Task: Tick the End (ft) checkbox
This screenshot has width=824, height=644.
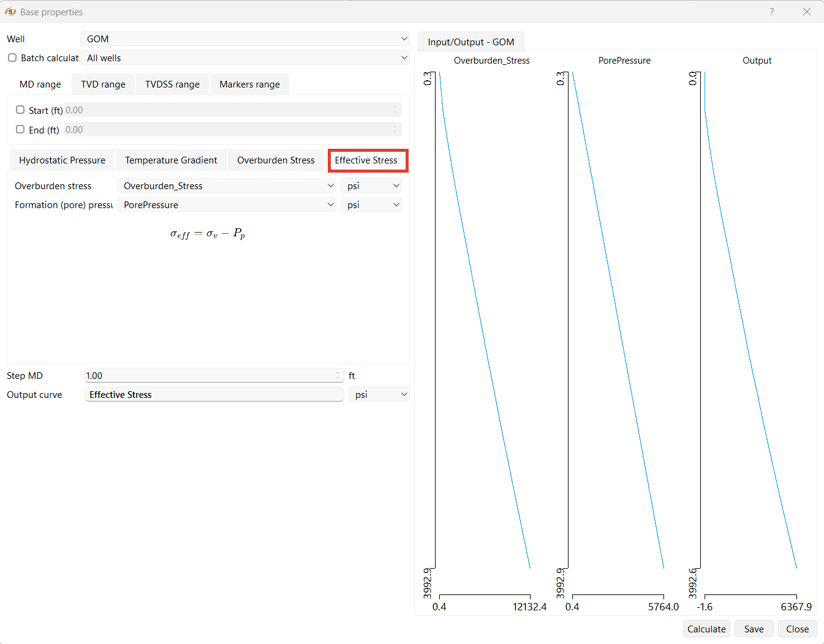Action: 20,130
